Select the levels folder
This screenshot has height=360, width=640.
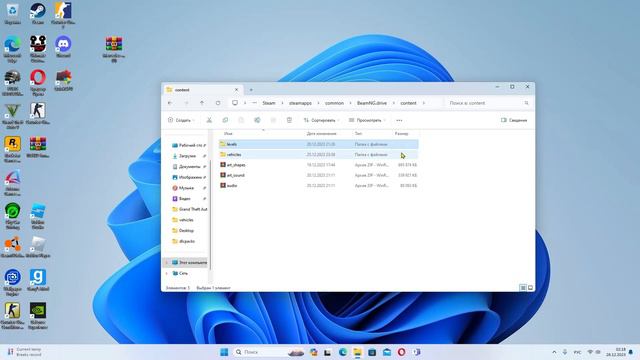[318, 144]
